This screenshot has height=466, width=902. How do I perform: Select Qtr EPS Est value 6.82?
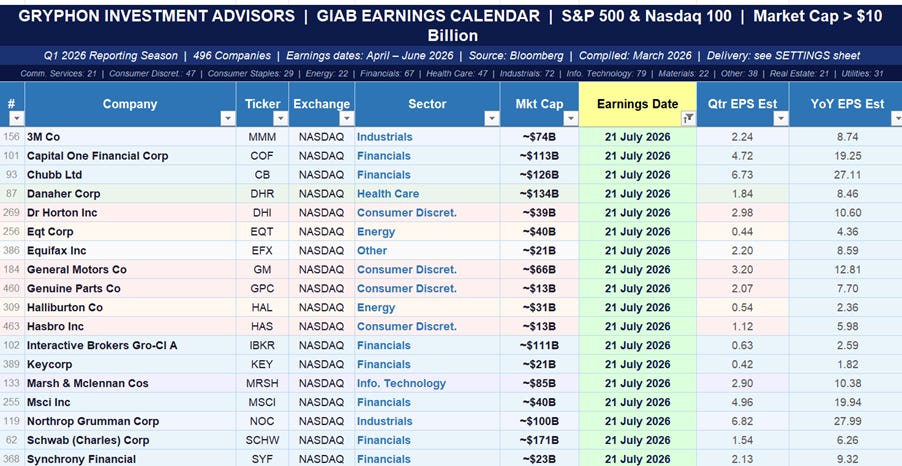click(x=743, y=422)
